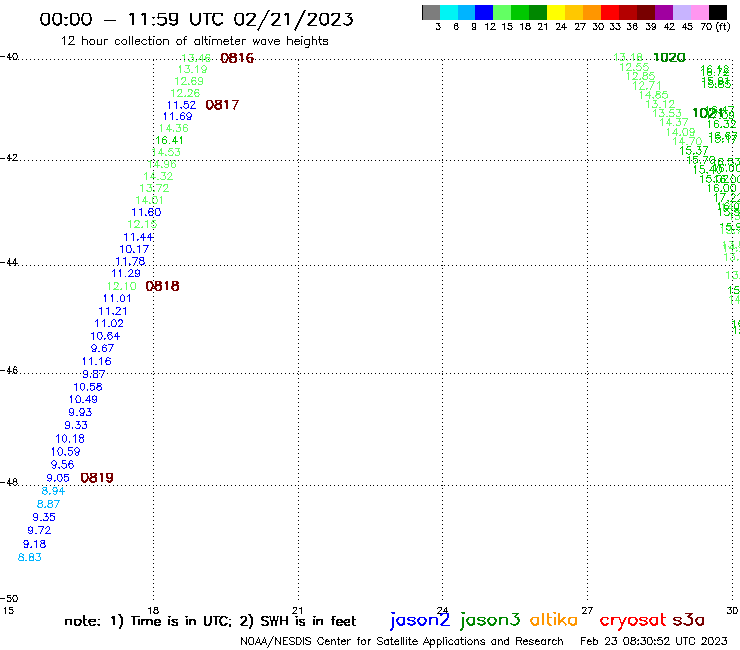Viewport: 740px width, 650px height.
Task: Select the -50 latitude axis label
Action: [9, 599]
